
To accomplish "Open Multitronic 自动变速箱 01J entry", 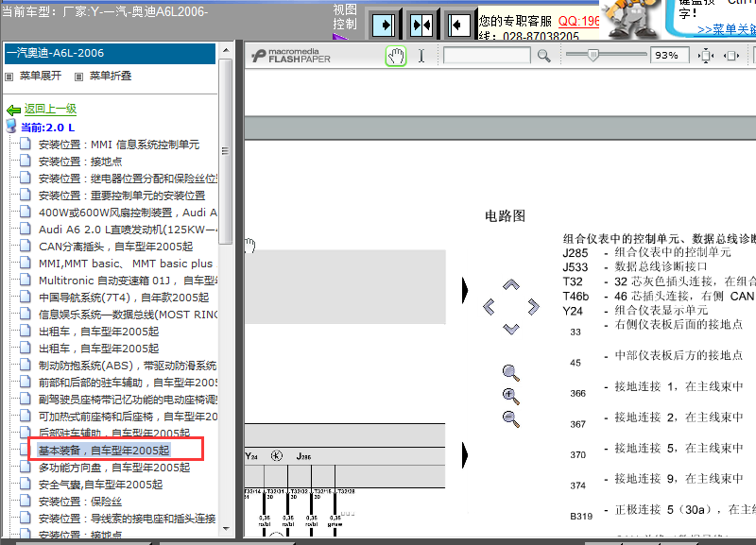I will coord(128,281).
